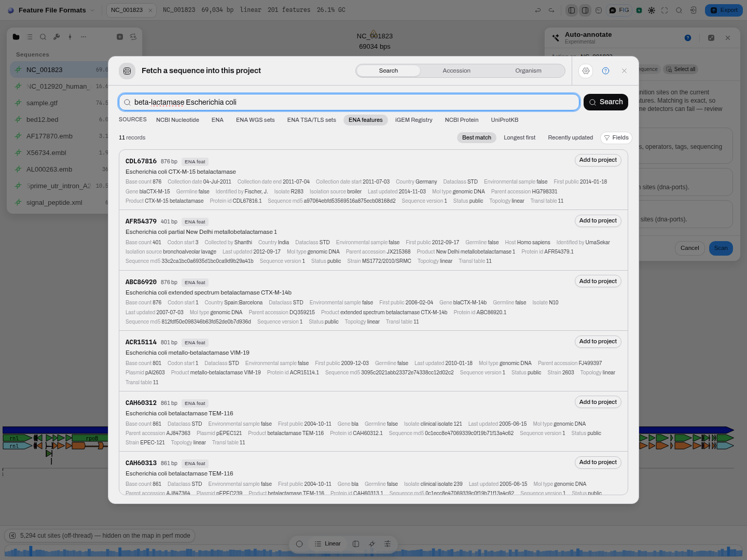Switch to circular map view icon

(299, 544)
